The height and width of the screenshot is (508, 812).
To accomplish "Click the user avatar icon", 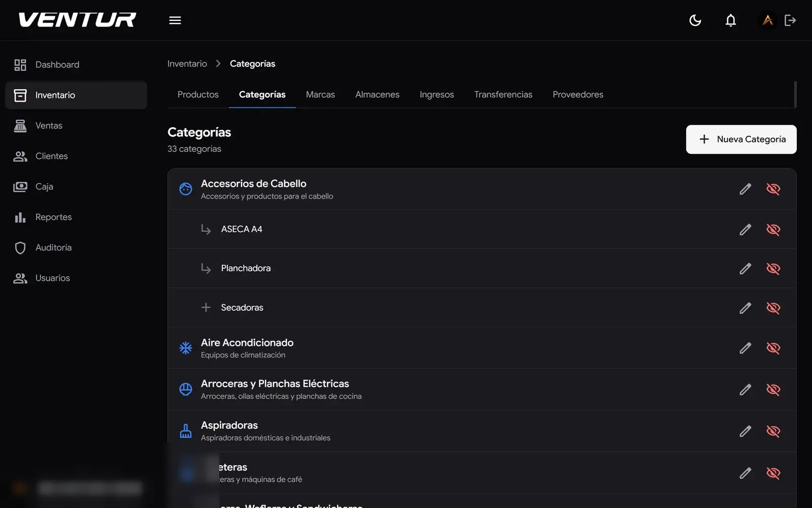I will (x=768, y=20).
